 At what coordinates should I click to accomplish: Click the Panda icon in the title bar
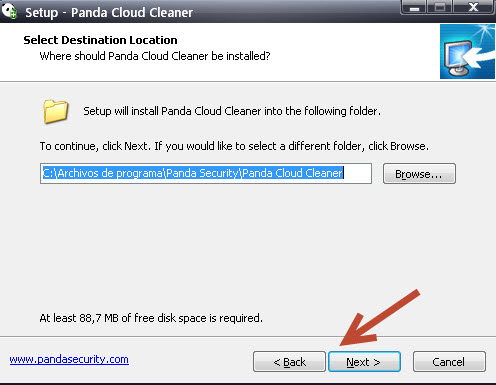(x=9, y=10)
